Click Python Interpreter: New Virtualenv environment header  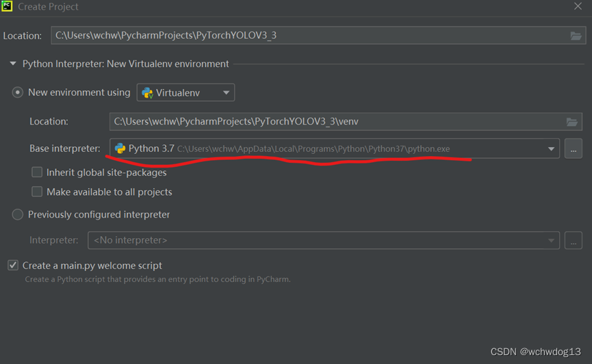126,64
